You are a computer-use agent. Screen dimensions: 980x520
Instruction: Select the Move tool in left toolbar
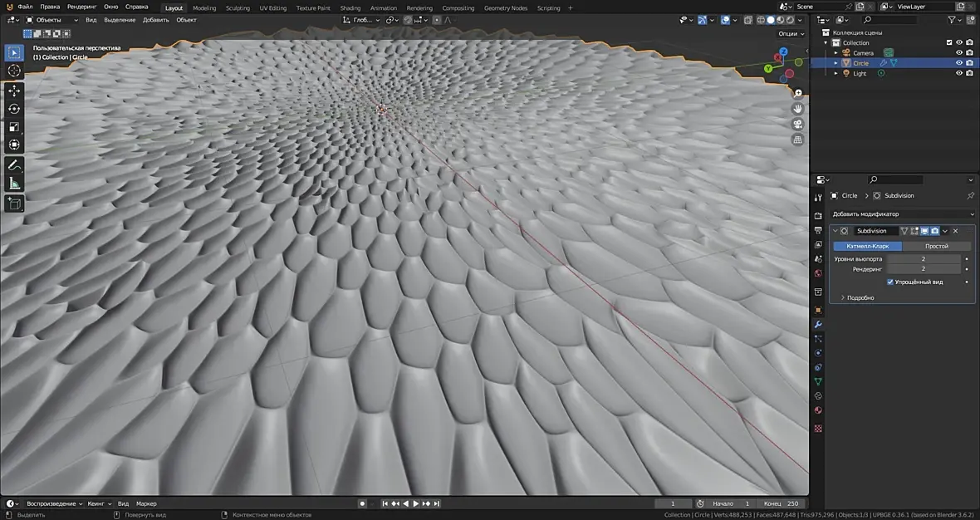(x=14, y=91)
